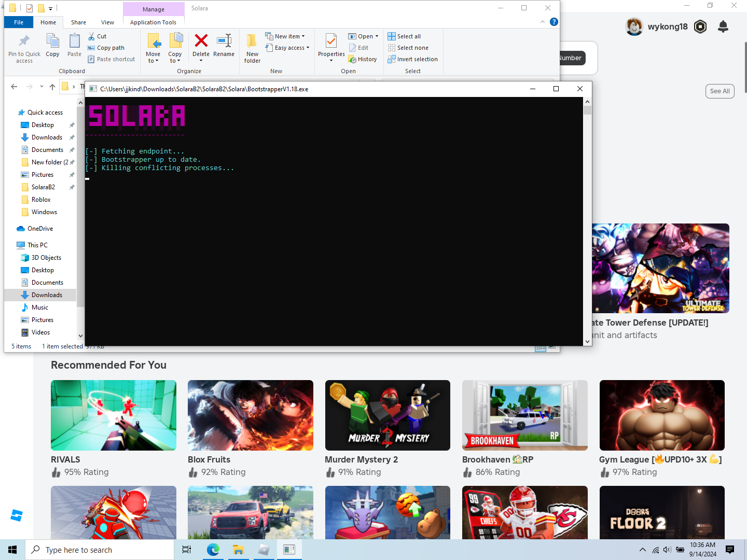Open Microsoft Edge from taskbar
The image size is (747, 560).
(213, 550)
